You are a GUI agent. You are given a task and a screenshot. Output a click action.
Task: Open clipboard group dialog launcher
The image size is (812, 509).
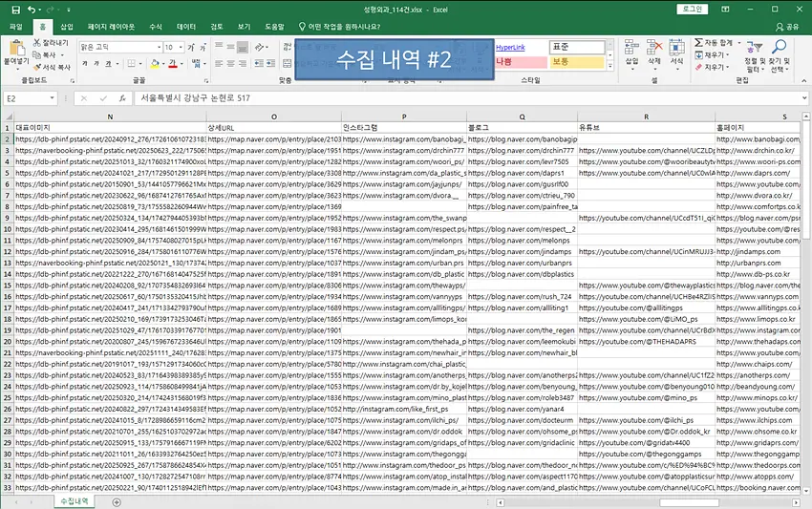tap(72, 81)
